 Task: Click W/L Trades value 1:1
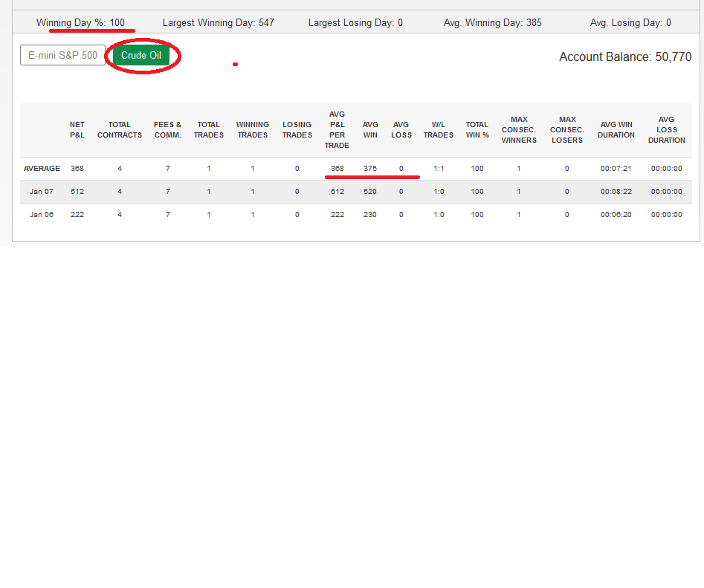point(439,168)
